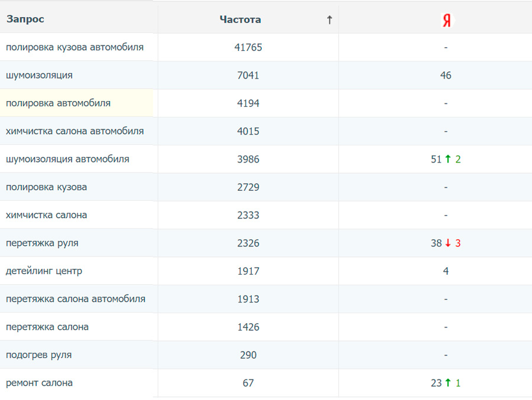The height and width of the screenshot is (400, 532).
Task: Select query полировка автомобиля
Action: coord(58,103)
